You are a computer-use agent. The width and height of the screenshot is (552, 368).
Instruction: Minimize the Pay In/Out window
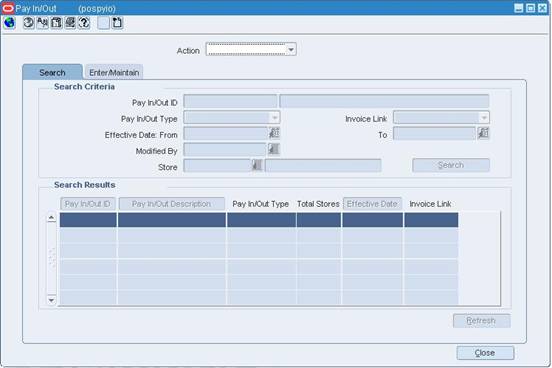point(519,8)
